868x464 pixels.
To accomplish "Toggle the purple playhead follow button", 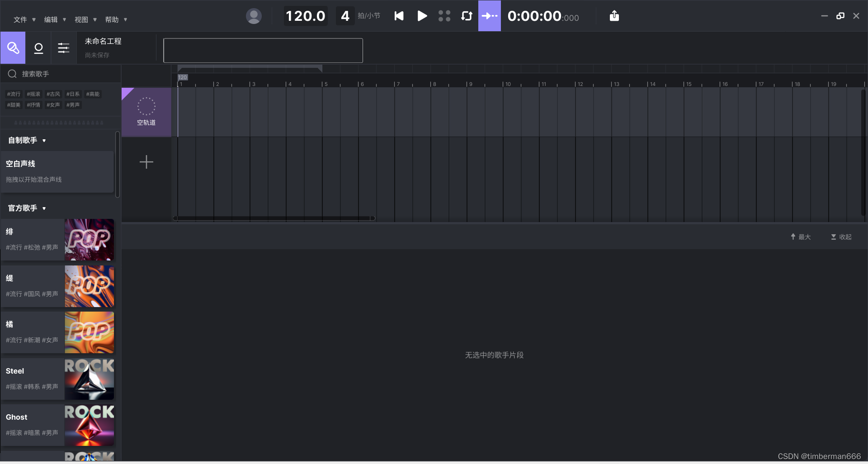I will click(x=490, y=16).
